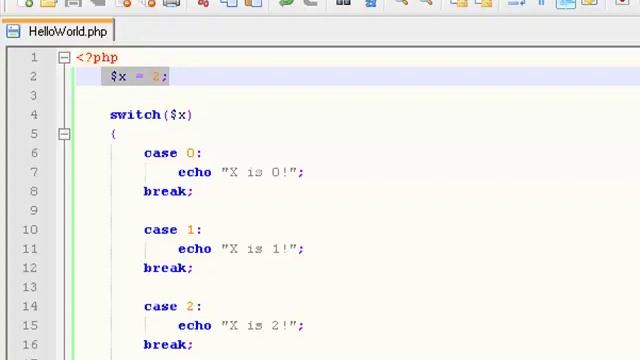This screenshot has height=360, width=640.
Task: Click the green Undo toolbar icon
Action: point(287,3)
